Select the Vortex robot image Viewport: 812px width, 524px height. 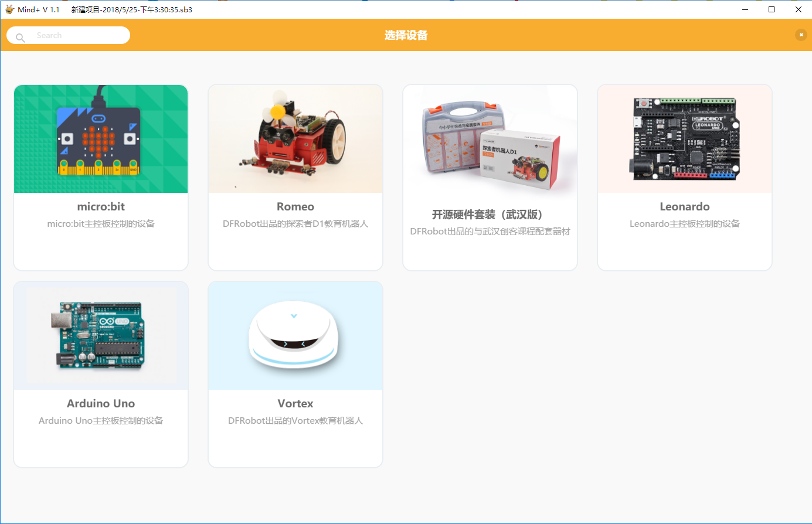[295, 336]
